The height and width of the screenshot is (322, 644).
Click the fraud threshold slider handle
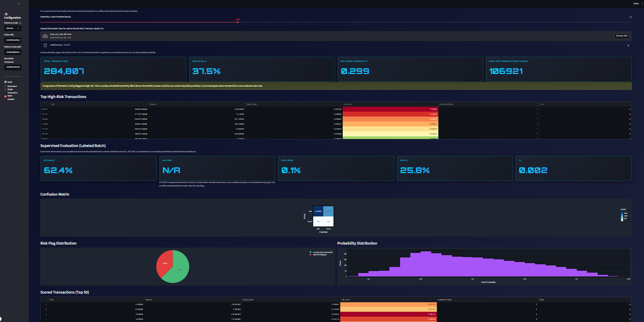coord(238,22)
